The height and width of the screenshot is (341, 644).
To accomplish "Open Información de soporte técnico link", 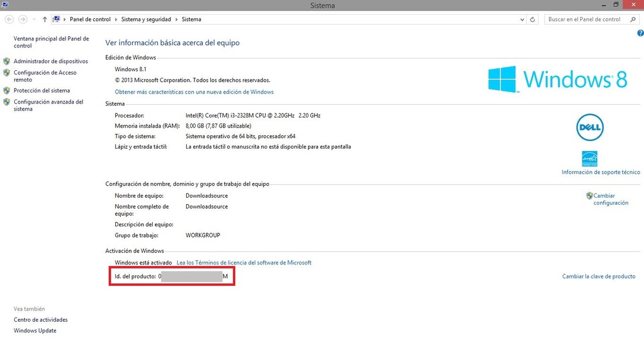I will coord(601,172).
